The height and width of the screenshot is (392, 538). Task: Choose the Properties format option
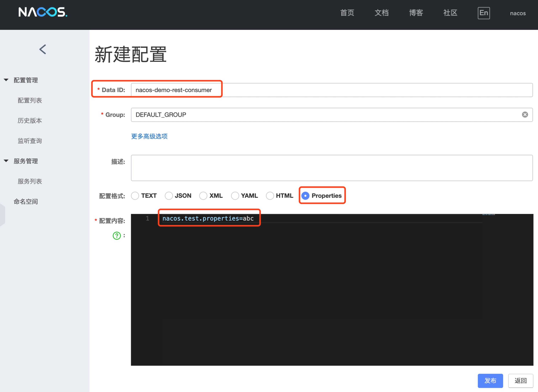point(305,196)
